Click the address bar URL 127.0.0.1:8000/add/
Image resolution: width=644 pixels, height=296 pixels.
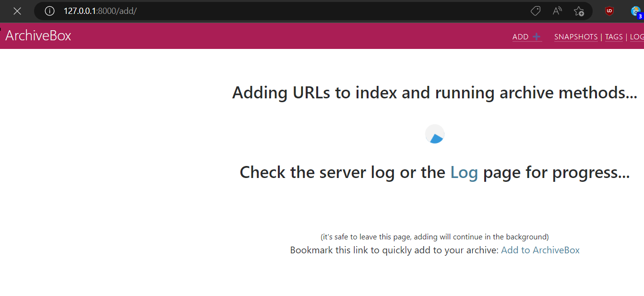click(100, 11)
